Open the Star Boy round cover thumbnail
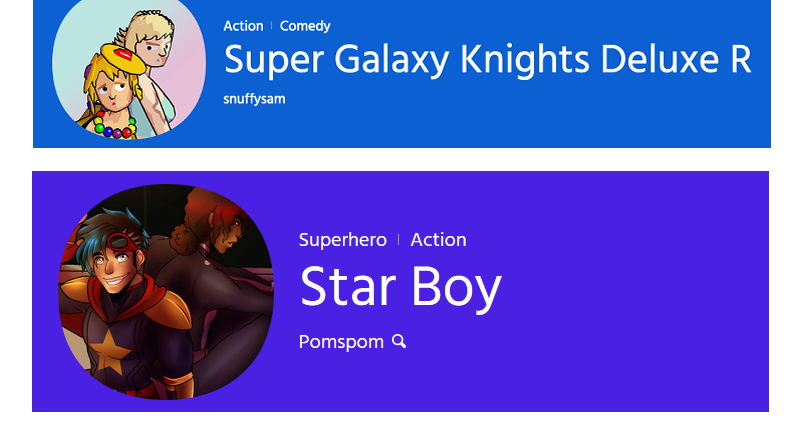Viewport: 800px width, 444px height. point(165,291)
